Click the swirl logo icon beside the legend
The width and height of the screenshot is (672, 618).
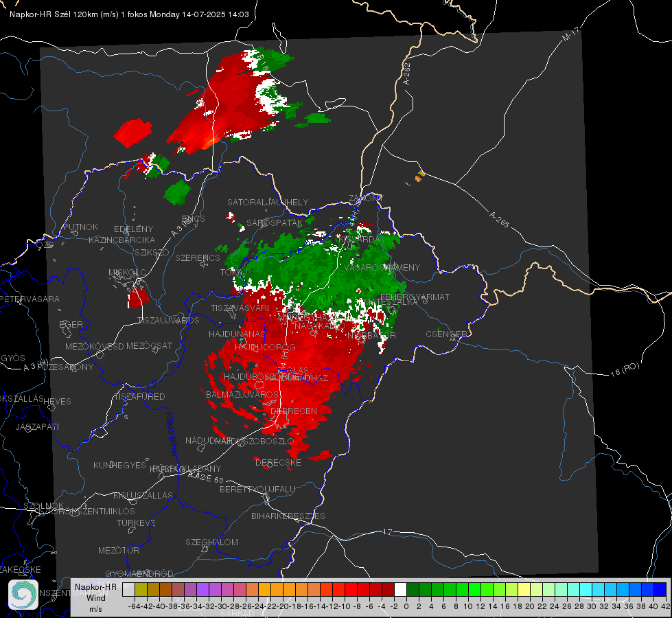point(23,595)
